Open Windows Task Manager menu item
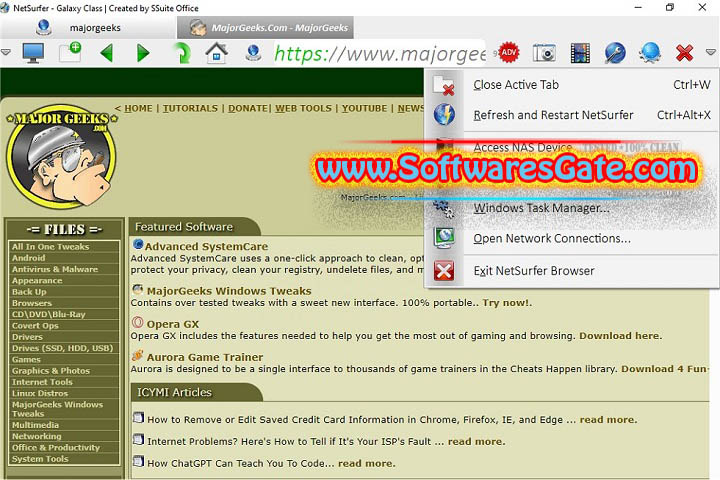Image resolution: width=720 pixels, height=480 pixels. point(572,208)
